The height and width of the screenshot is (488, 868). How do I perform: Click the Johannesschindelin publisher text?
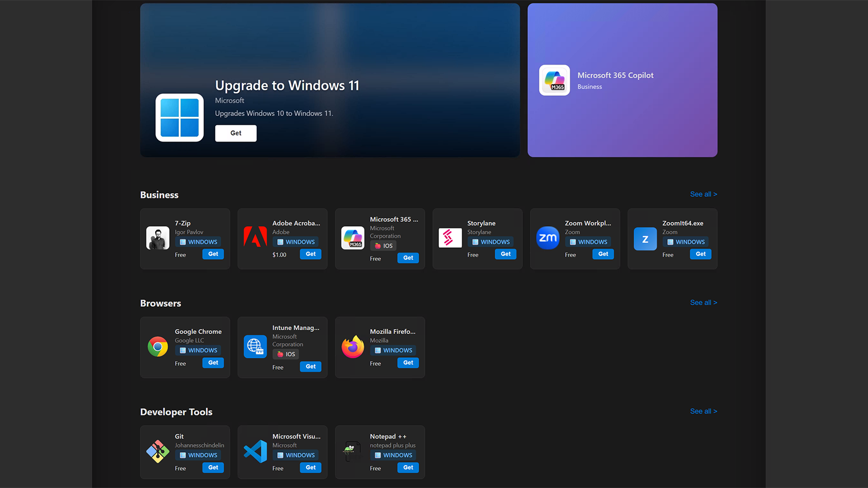tap(199, 445)
